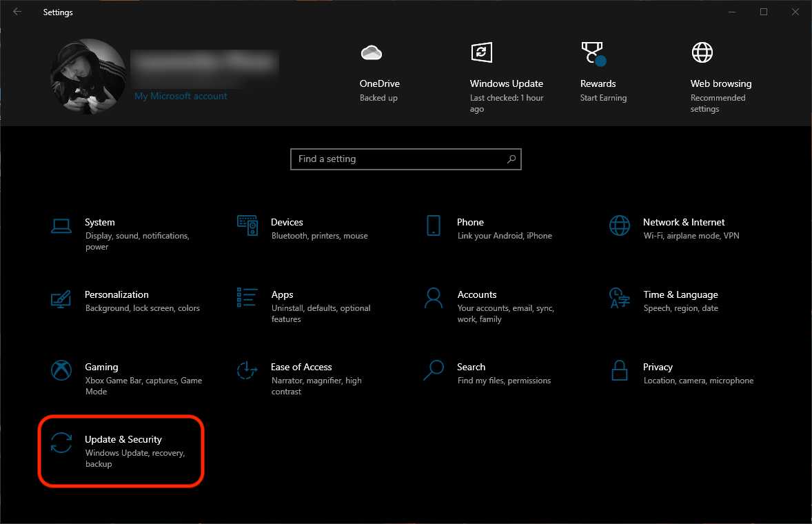Screen dimensions: 812x524
Task: Click the My Microsoft account link
Action: 181,97
